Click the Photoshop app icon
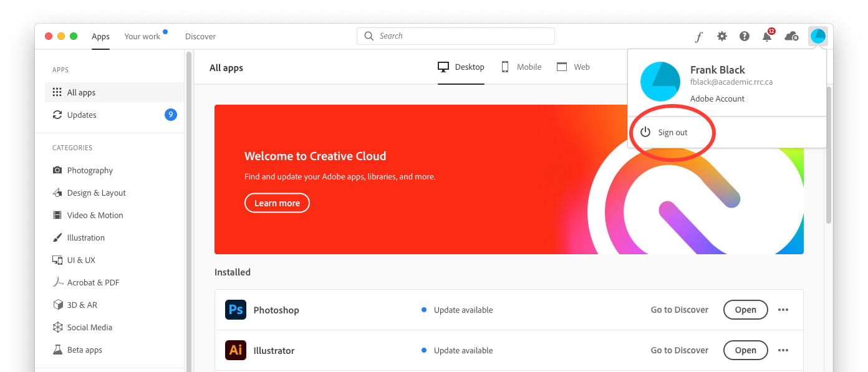 tap(236, 310)
